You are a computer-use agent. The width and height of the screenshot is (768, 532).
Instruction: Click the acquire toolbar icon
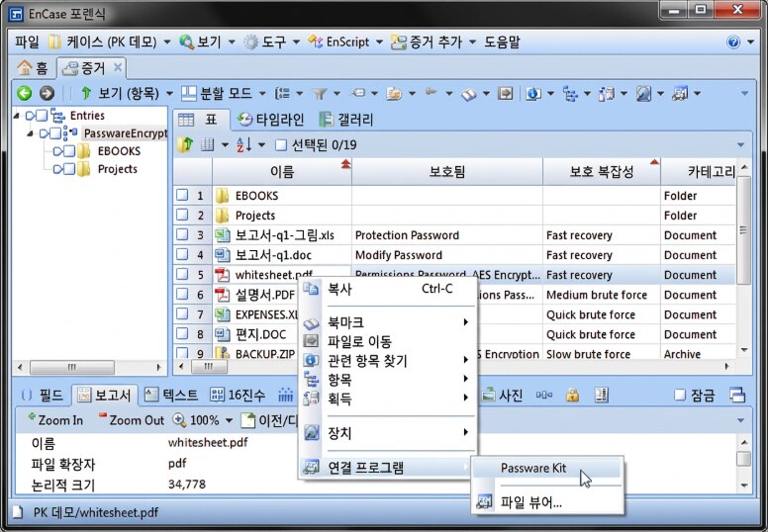(x=607, y=93)
